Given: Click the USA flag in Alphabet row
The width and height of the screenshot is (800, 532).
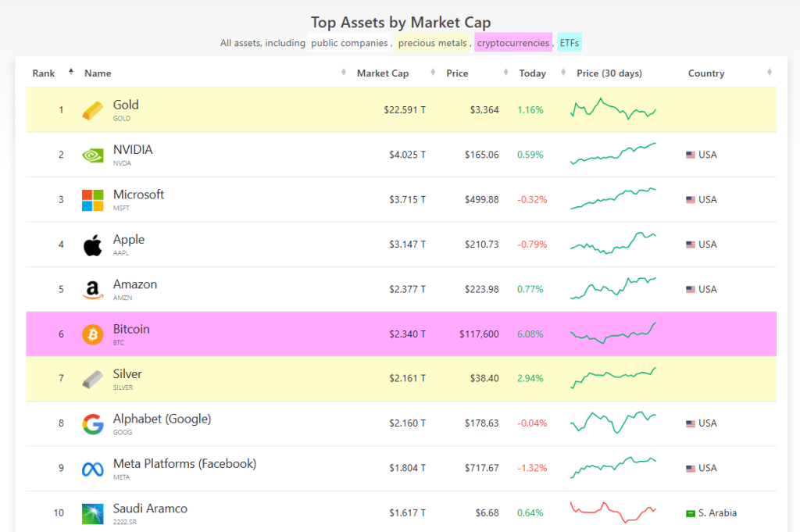Looking at the screenshot, I should point(691,423).
